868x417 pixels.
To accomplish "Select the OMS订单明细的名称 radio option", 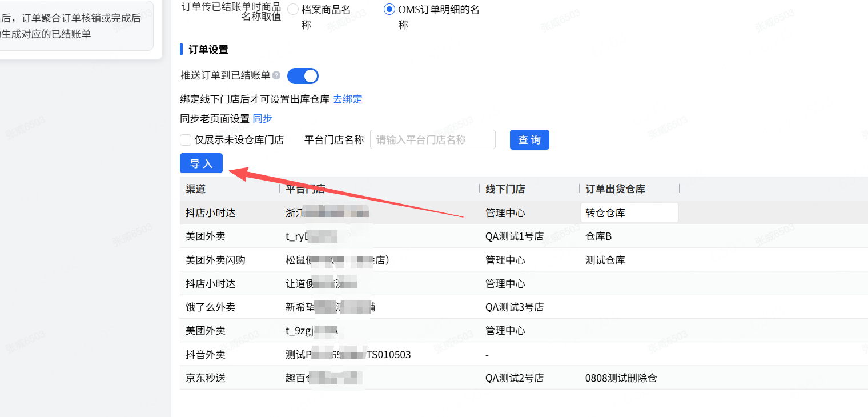I will [389, 9].
